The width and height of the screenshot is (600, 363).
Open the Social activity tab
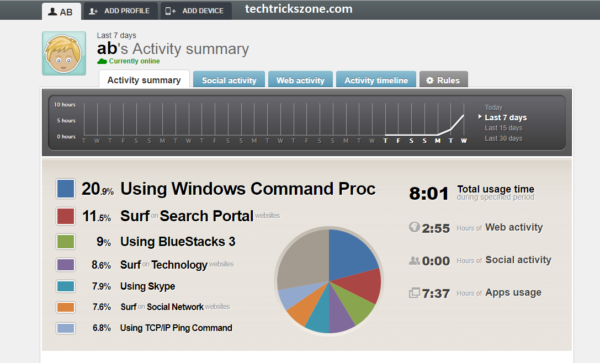(x=229, y=80)
